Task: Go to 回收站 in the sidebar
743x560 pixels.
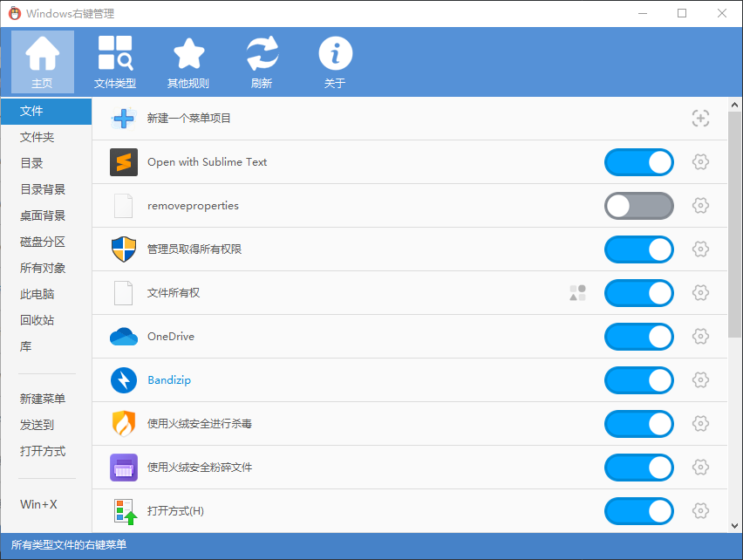Action: [x=37, y=320]
